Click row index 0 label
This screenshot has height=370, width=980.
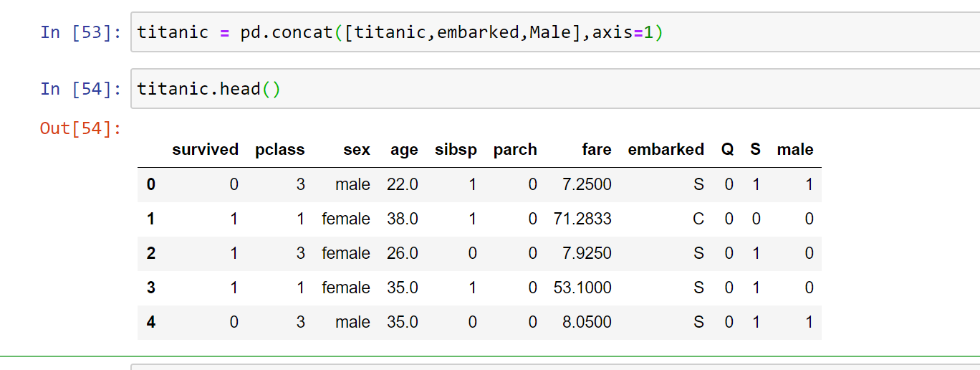150,184
